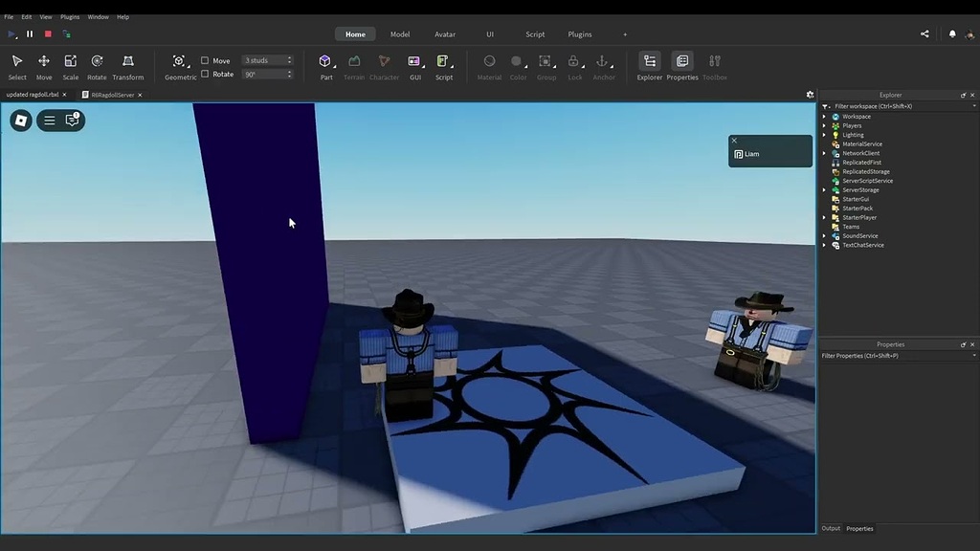980x551 pixels.
Task: Enable the Rotate snap checkbox
Action: pos(206,74)
